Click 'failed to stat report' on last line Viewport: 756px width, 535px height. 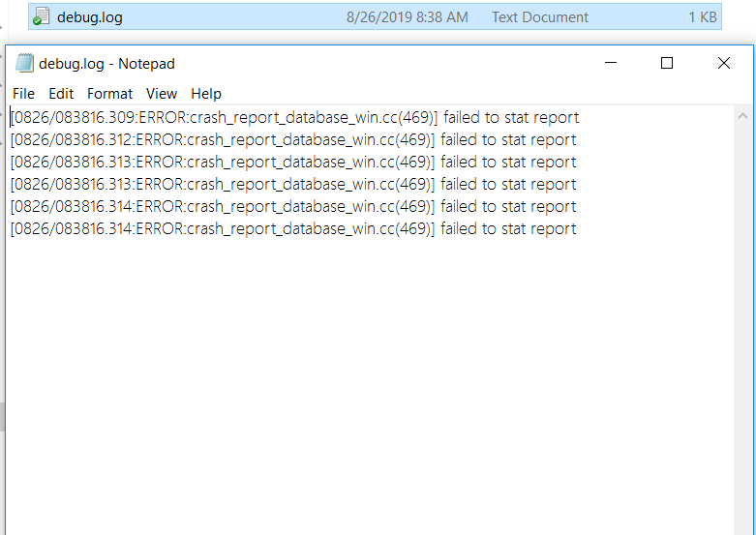tap(508, 229)
